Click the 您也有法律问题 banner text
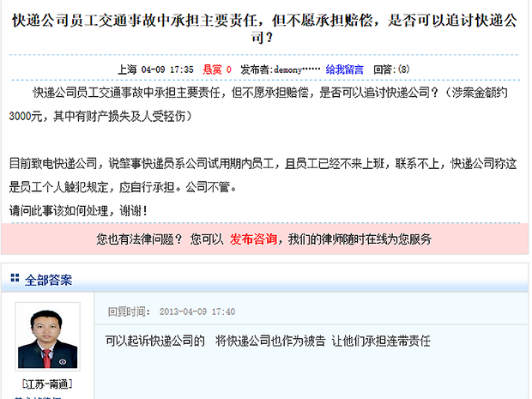Viewport: 532px width, 399px height. (x=139, y=239)
